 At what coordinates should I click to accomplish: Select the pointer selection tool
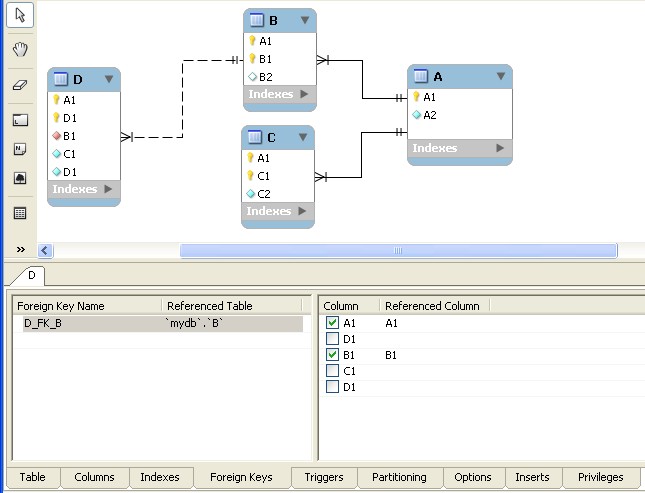(x=20, y=16)
